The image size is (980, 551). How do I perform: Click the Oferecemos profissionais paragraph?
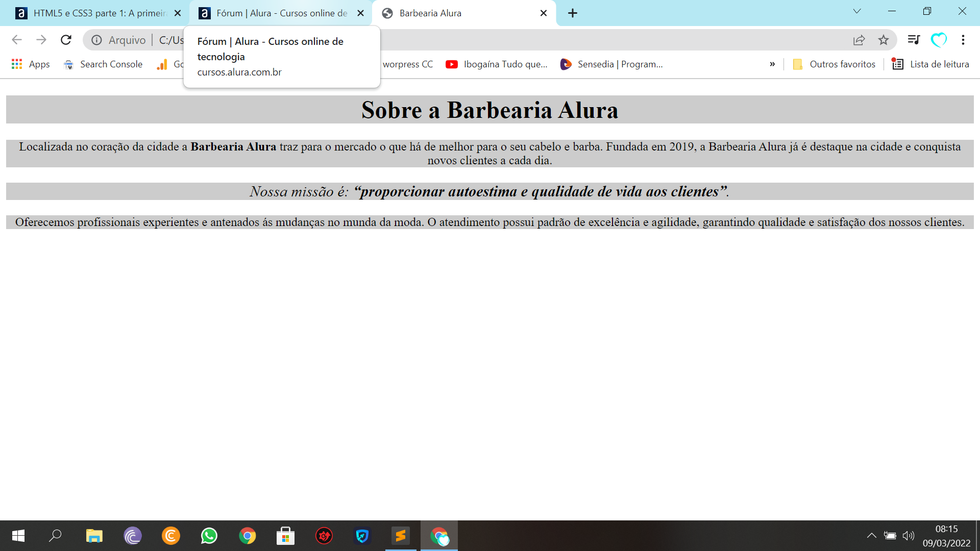[x=490, y=222]
